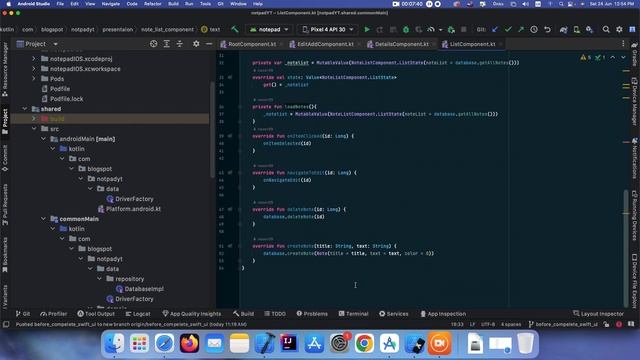Collapse the commonMain source set
Screen dimensions: 640x360
[43, 219]
